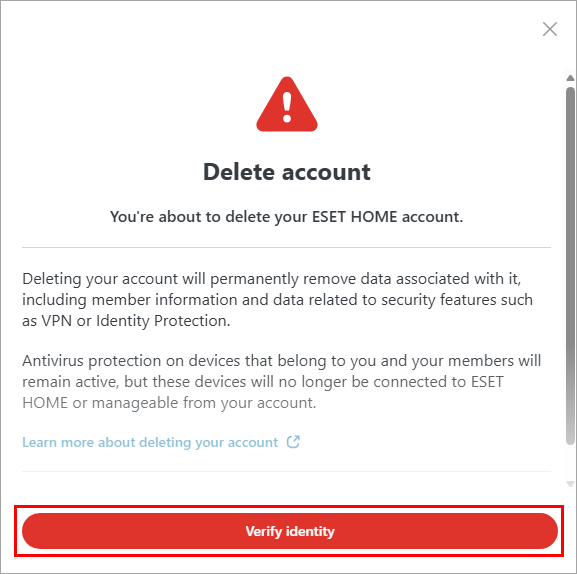Click the words remain active in second paragraph

click(x=70, y=382)
